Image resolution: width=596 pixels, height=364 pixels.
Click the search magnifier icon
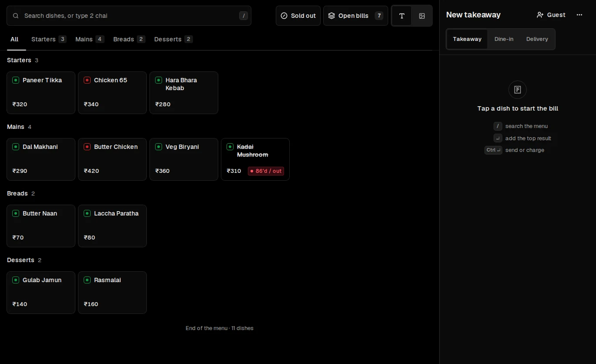[16, 16]
